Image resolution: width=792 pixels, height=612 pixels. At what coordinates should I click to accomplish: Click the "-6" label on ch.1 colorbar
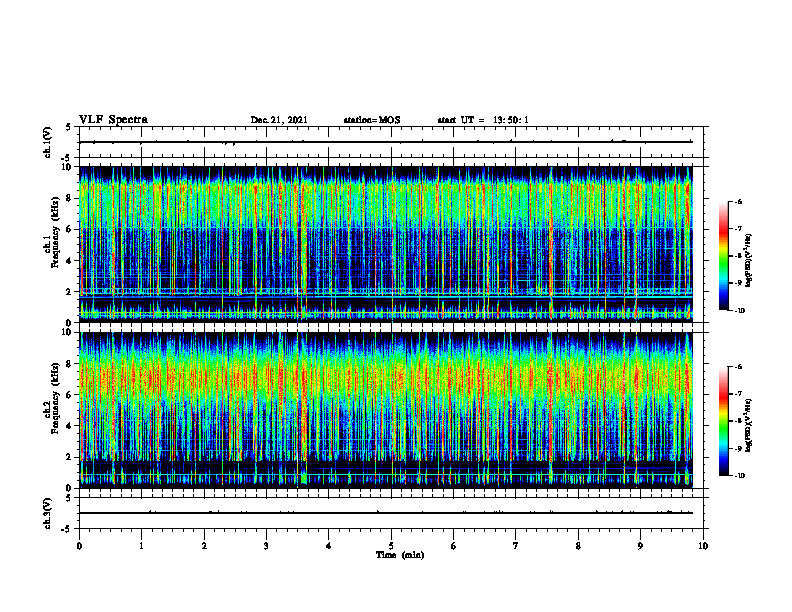click(738, 201)
